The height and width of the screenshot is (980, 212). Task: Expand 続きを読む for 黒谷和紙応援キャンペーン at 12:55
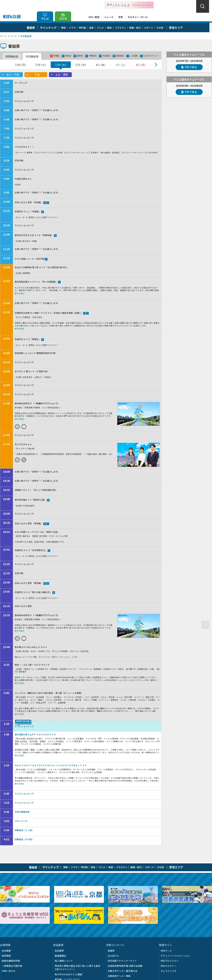click(x=19, y=293)
